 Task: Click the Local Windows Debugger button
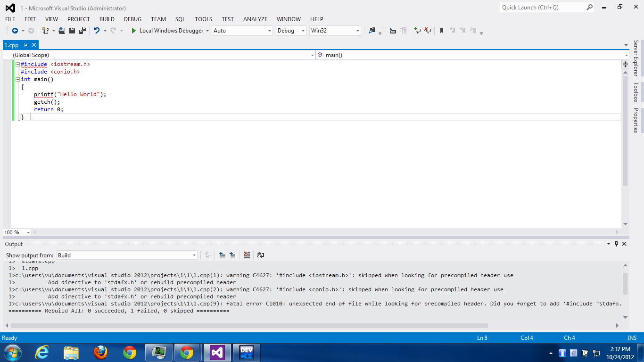(171, 31)
